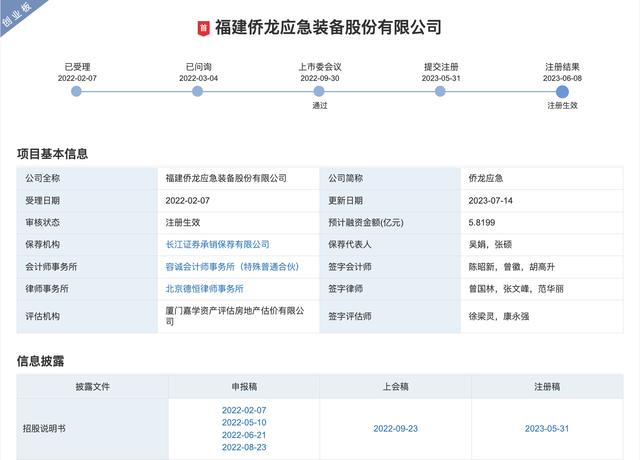This screenshot has height=460, width=640.
Task: Open prospectus 申报稿 dated 2022-06-21
Action: pos(244,435)
